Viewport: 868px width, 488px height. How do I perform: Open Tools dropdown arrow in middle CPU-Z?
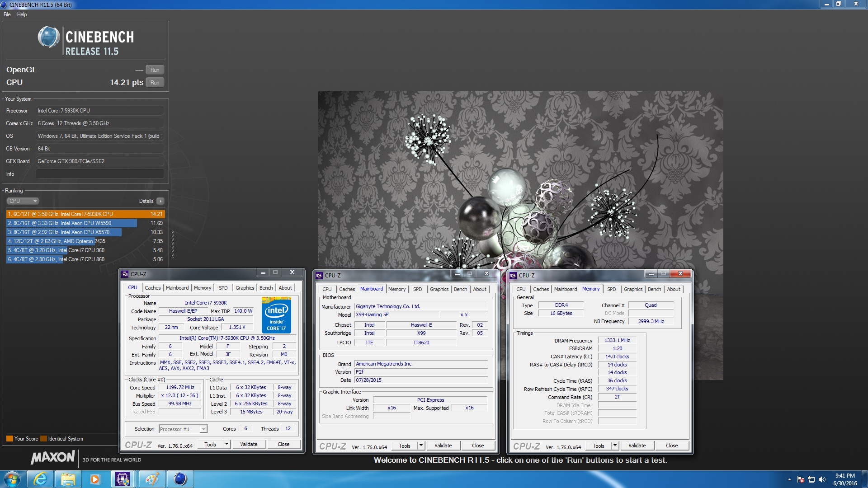point(421,446)
